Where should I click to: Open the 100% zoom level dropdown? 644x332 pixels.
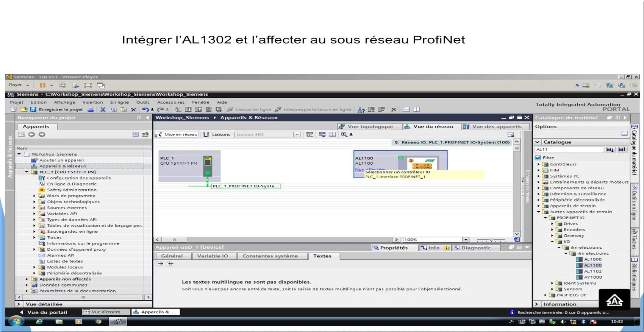(x=466, y=240)
